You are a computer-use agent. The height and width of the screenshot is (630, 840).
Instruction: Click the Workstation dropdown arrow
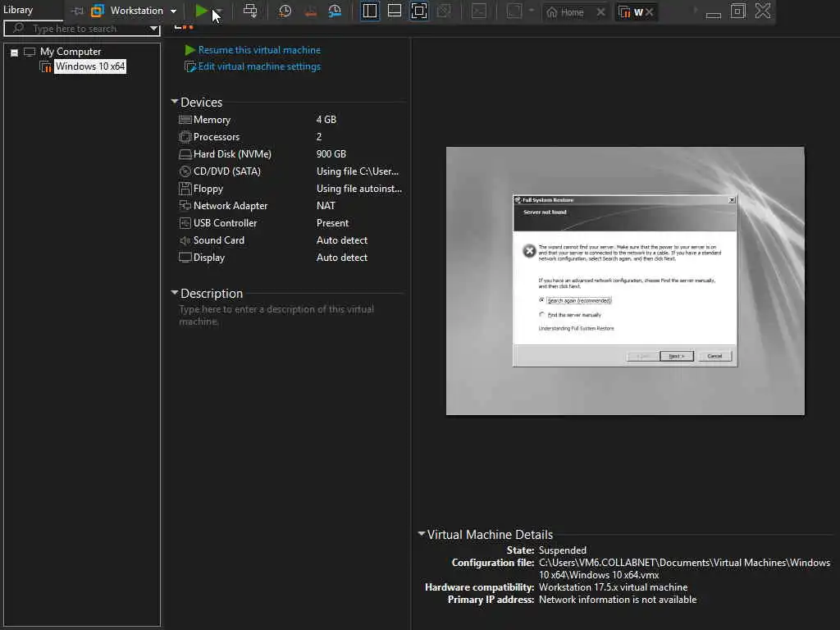point(174,11)
